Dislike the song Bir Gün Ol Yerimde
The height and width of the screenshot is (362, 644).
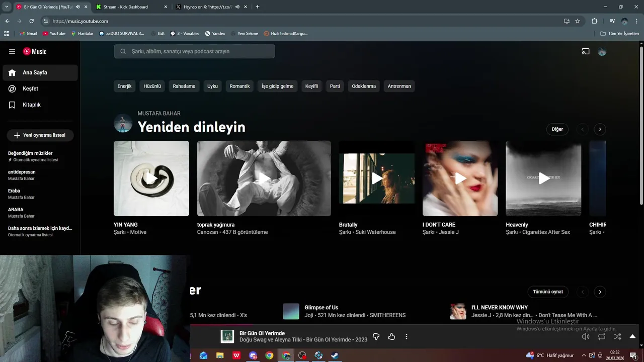click(x=376, y=337)
